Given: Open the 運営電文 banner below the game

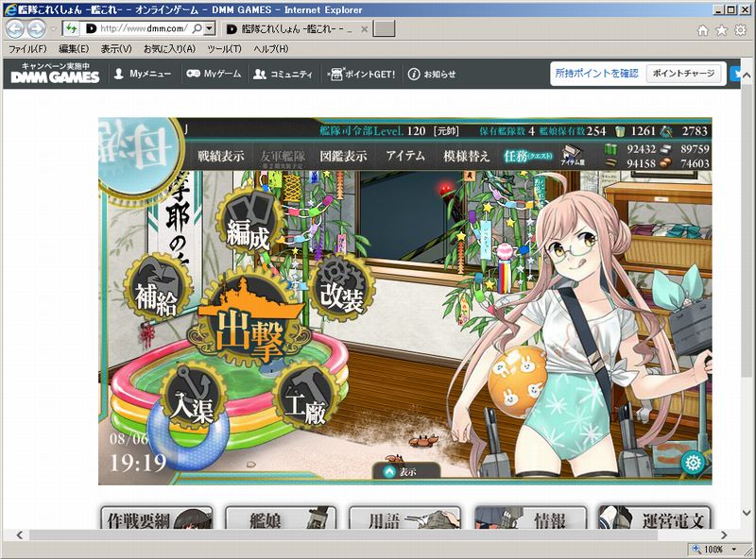Looking at the screenshot, I should point(654,517).
